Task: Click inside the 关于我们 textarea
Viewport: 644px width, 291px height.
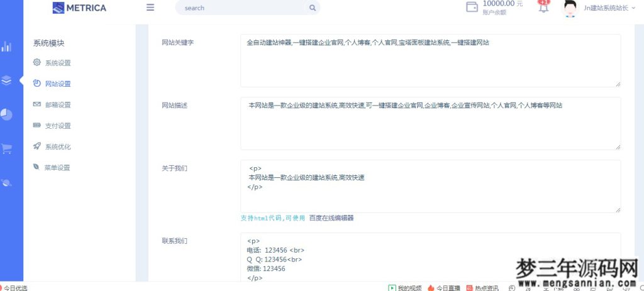Action: pos(430,186)
